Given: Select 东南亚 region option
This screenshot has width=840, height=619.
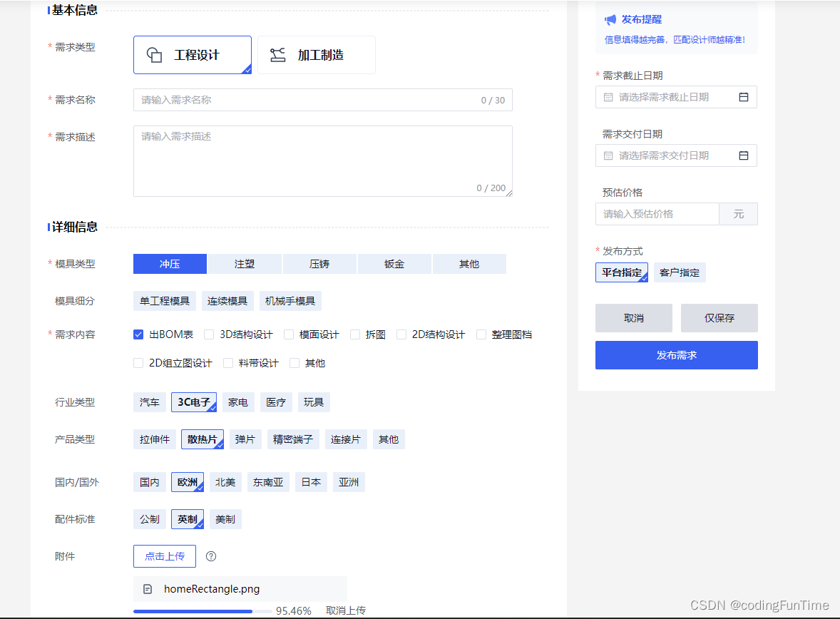Looking at the screenshot, I should click(x=268, y=482).
